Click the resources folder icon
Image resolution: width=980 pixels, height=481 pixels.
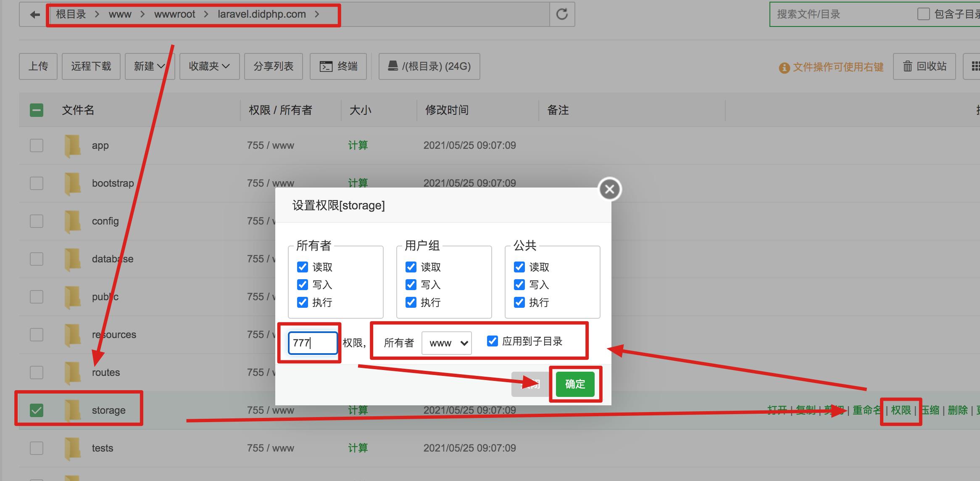[73, 335]
